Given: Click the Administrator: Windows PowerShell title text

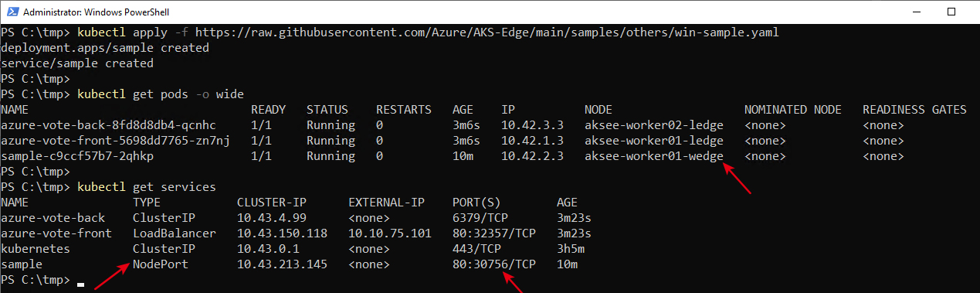Looking at the screenshot, I should 97,12.
